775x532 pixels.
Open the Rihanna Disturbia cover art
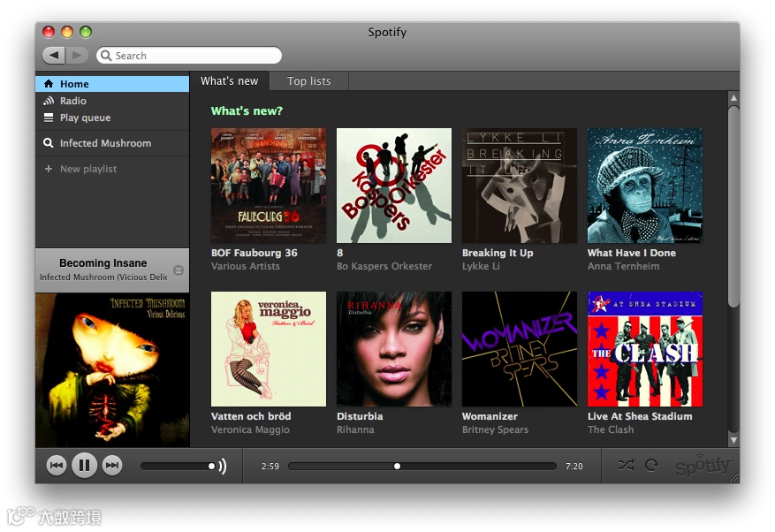(394, 349)
